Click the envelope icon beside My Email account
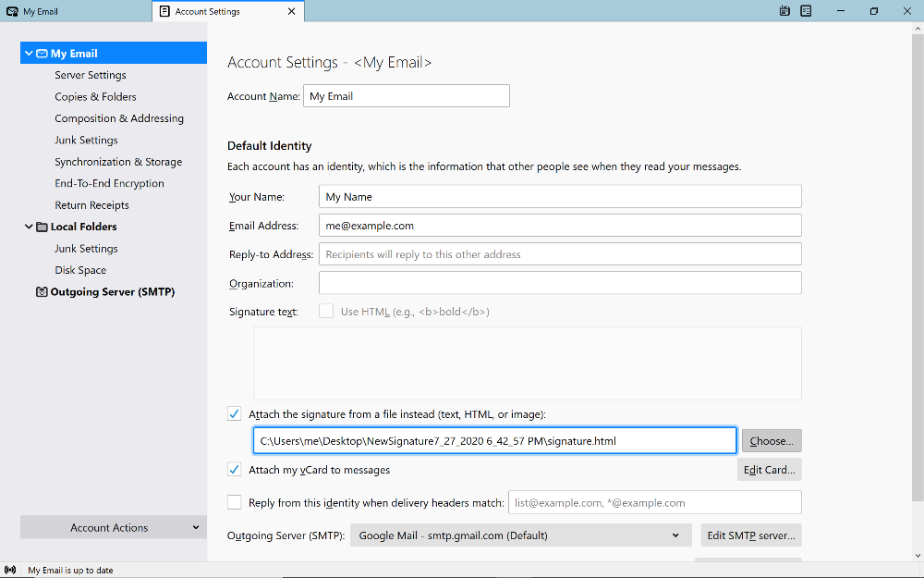 [42, 53]
